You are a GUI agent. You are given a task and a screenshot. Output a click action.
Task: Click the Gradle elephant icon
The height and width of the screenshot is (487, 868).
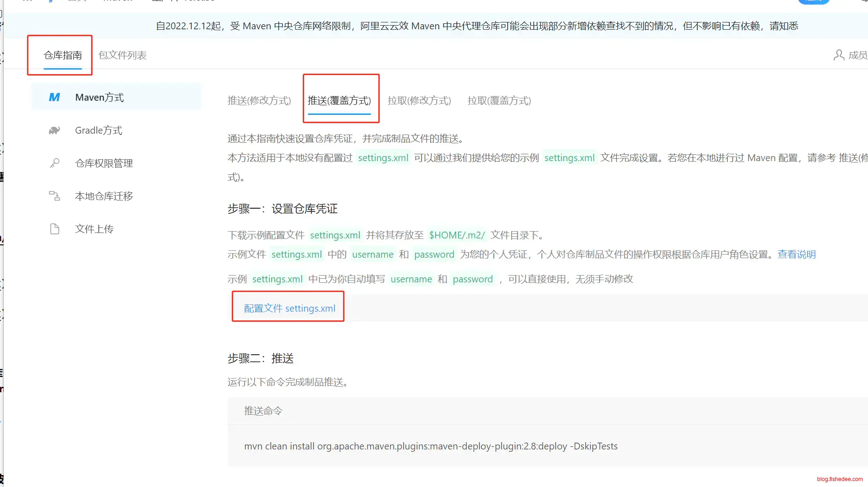[x=55, y=131]
